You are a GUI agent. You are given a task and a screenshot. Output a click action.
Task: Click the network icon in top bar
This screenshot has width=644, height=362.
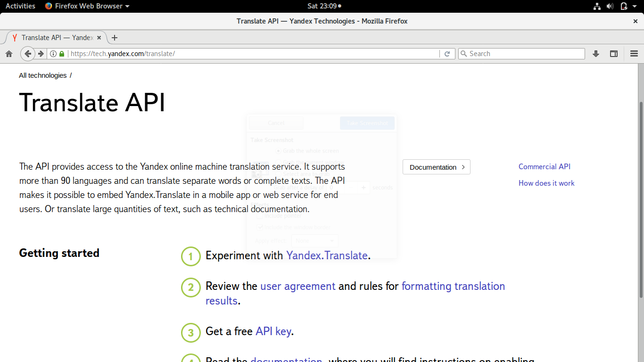point(597,6)
